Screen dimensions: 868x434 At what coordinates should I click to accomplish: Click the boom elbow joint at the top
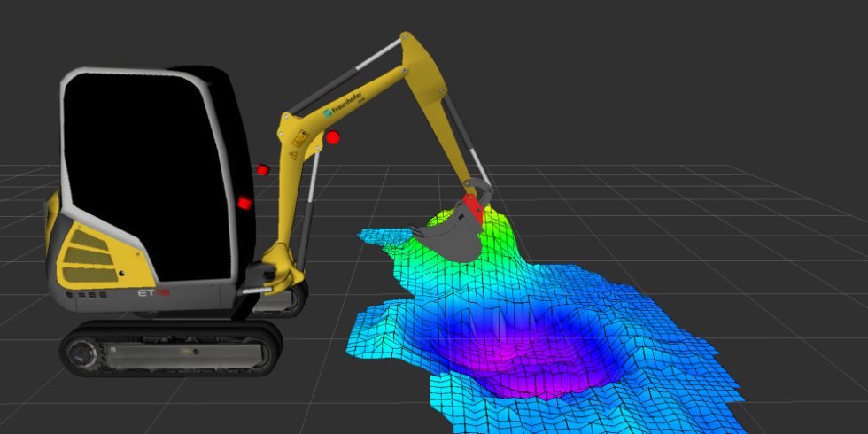407,43
